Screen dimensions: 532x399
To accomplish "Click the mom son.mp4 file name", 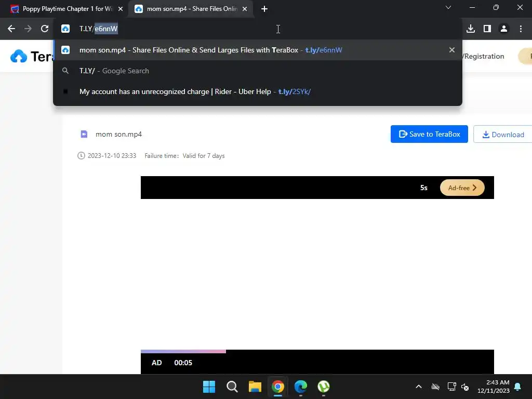I will pyautogui.click(x=119, y=135).
